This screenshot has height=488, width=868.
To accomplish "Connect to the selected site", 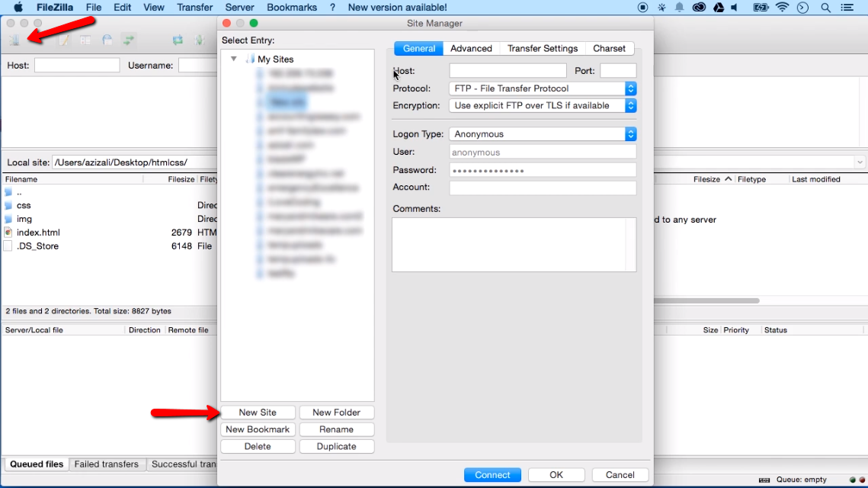I will (492, 474).
